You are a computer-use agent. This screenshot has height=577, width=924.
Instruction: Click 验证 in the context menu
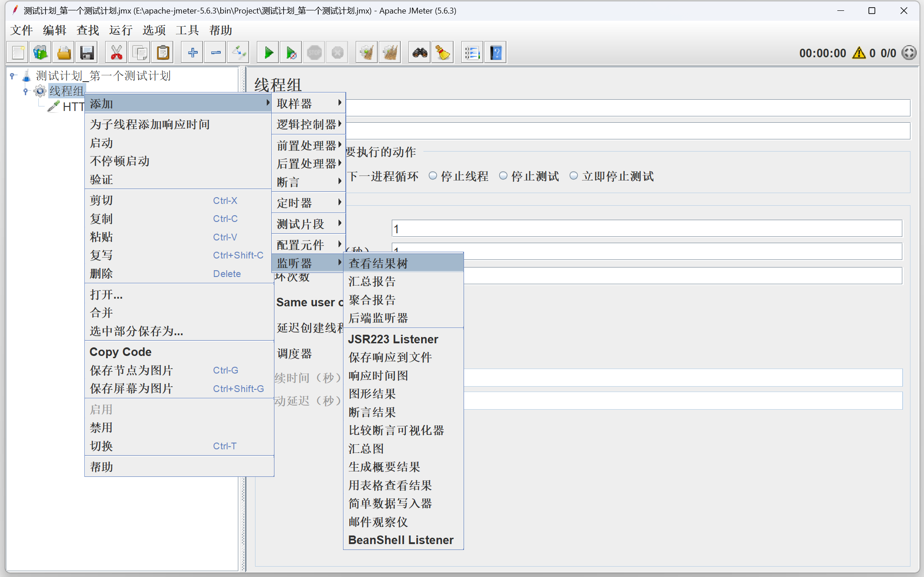pyautogui.click(x=179, y=179)
